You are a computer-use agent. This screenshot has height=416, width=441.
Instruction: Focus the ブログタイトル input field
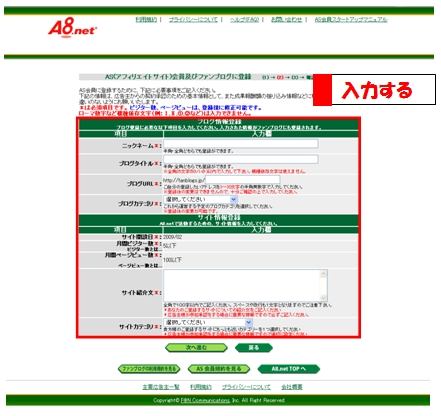241,159
